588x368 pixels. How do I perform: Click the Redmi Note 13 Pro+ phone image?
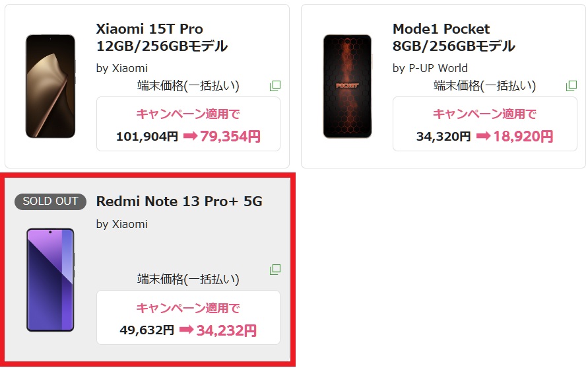coord(50,279)
